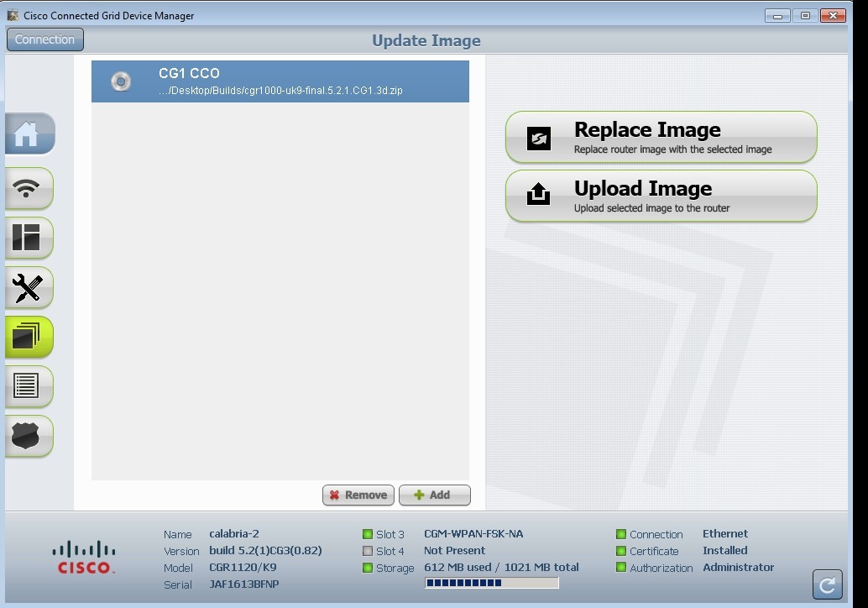
Task: Click version text build 5.2(1)CG3(0.82)
Action: click(x=266, y=550)
